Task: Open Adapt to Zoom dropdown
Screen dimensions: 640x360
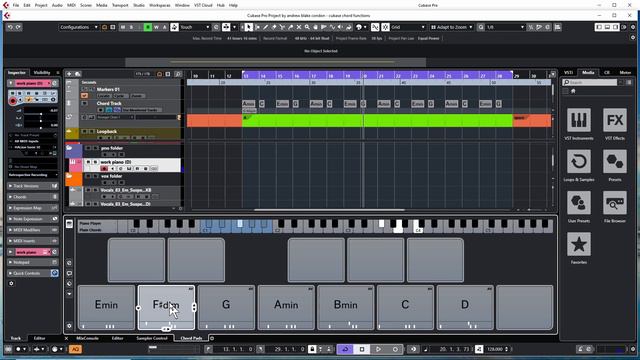Action: pos(451,27)
